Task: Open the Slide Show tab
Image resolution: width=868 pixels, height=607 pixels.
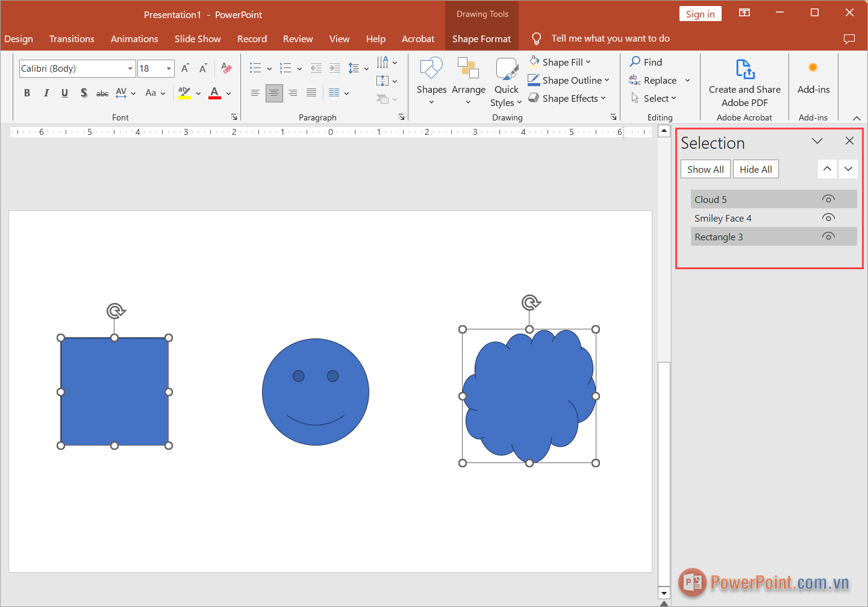Action: coord(198,39)
